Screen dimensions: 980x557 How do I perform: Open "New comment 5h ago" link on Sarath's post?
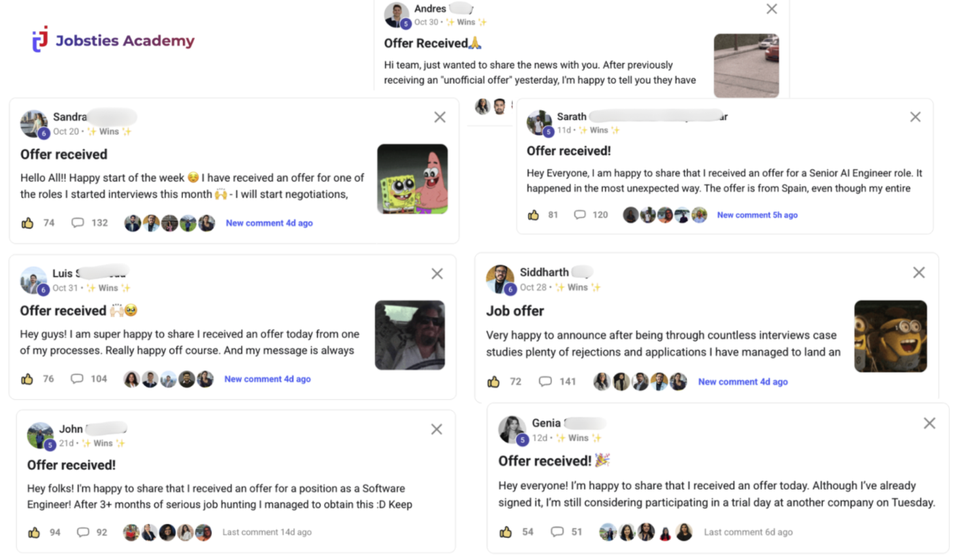click(x=757, y=215)
